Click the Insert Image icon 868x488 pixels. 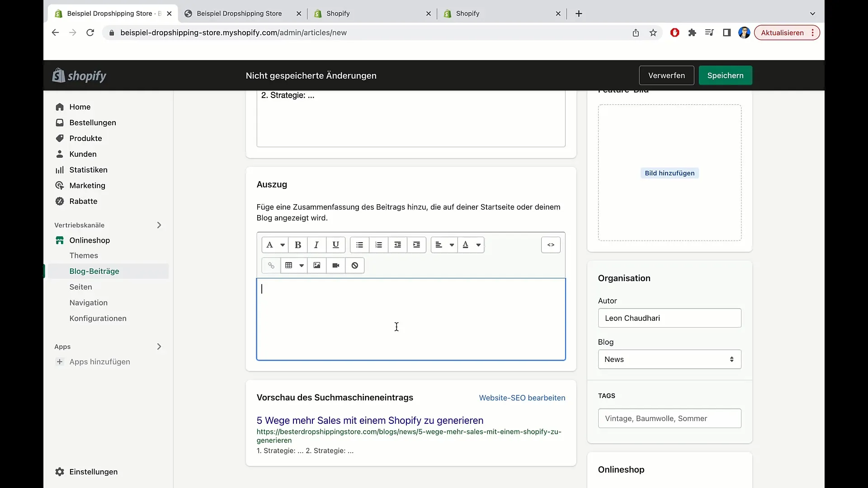coord(316,264)
